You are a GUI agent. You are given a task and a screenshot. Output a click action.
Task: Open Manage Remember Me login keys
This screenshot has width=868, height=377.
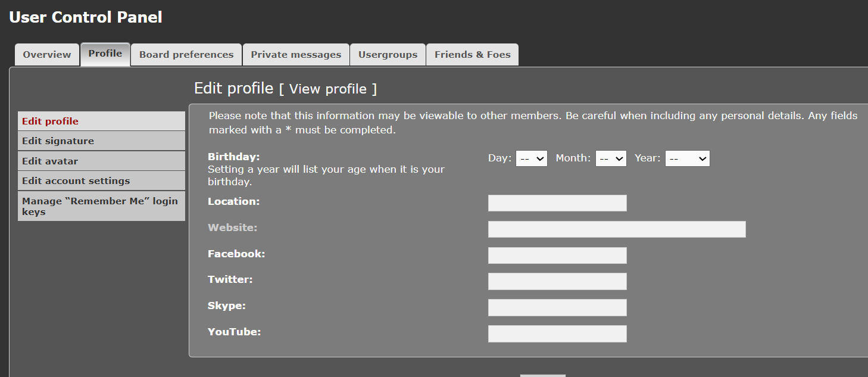coord(100,206)
